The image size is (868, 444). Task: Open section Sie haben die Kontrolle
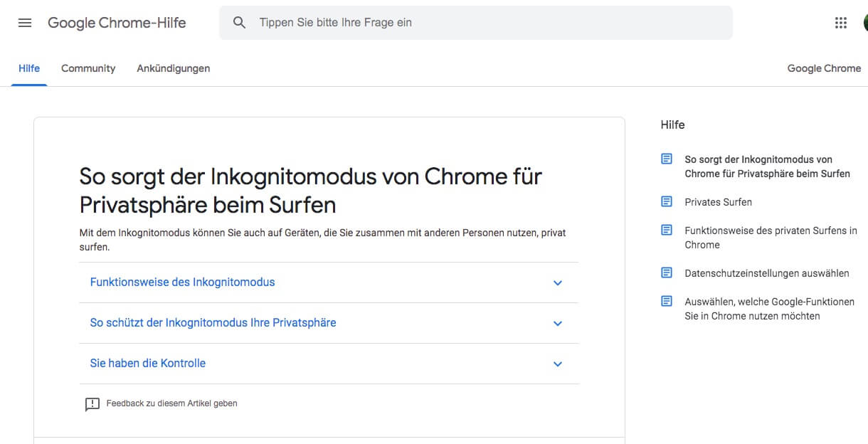tap(329, 364)
